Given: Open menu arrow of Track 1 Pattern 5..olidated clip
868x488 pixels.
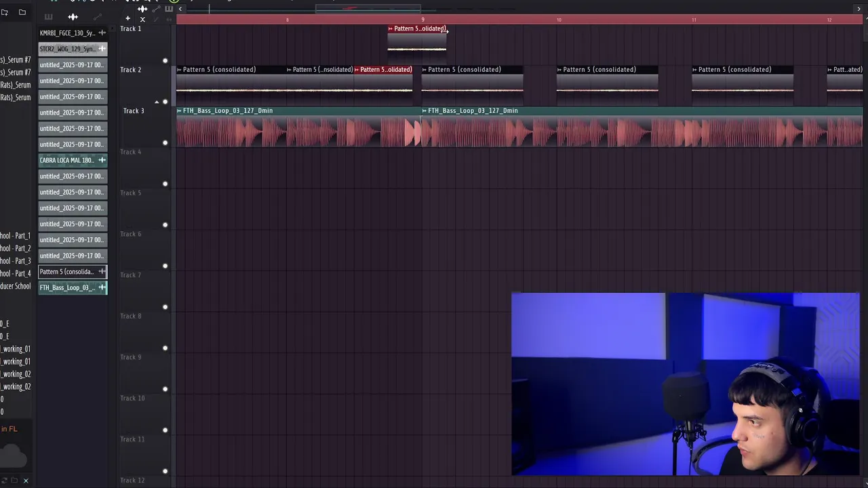Looking at the screenshot, I should click(391, 28).
